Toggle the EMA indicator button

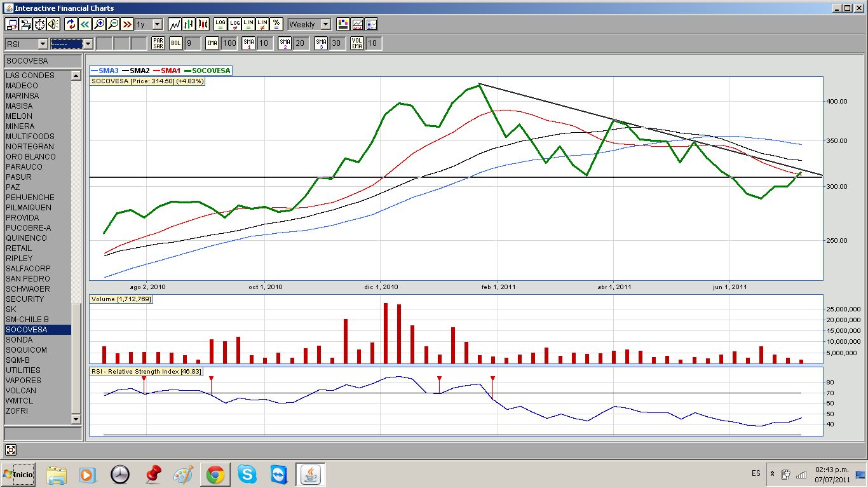tap(212, 43)
